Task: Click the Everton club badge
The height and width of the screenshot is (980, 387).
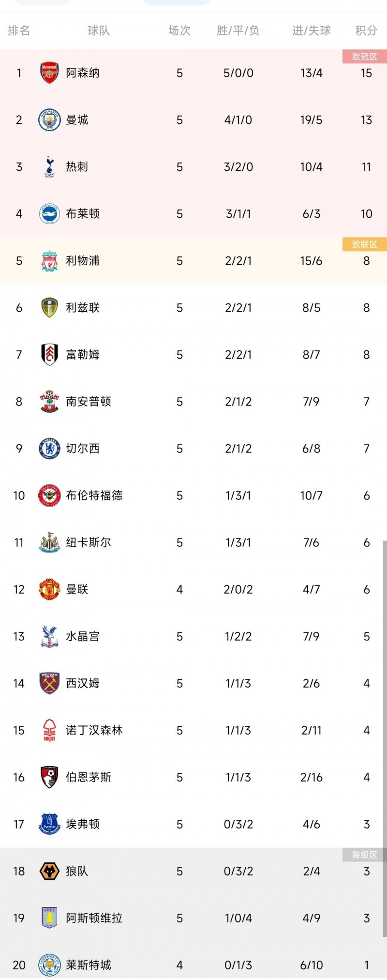Action: [x=49, y=824]
